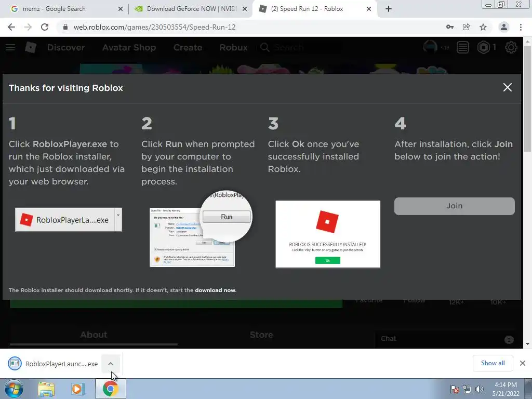Click the vertical scrollbar thumb
Image resolution: width=532 pixels, height=399 pixels.
point(528,98)
